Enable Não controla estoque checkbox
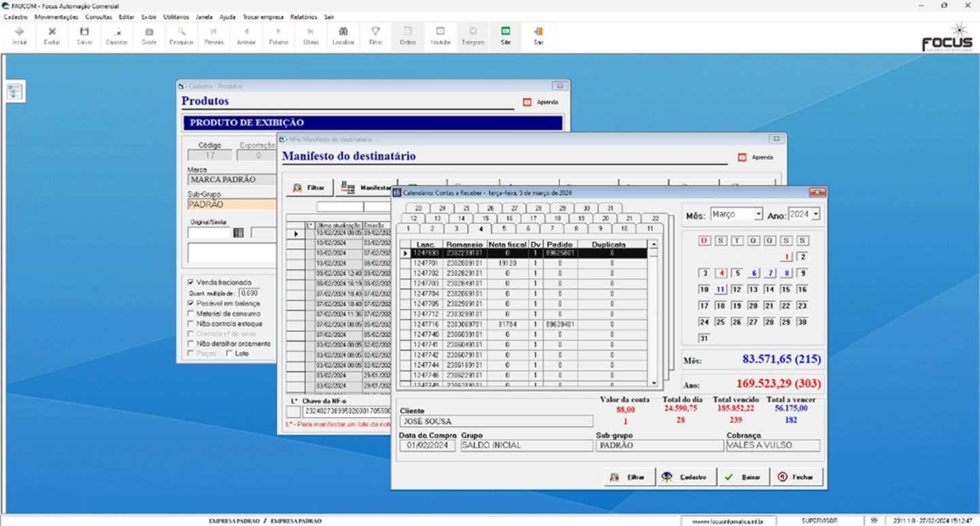980x526 pixels. click(x=190, y=324)
